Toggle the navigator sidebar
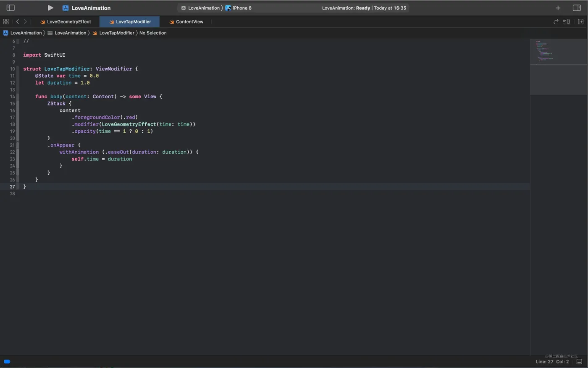Screen dimensions: 588x368 coord(10,8)
